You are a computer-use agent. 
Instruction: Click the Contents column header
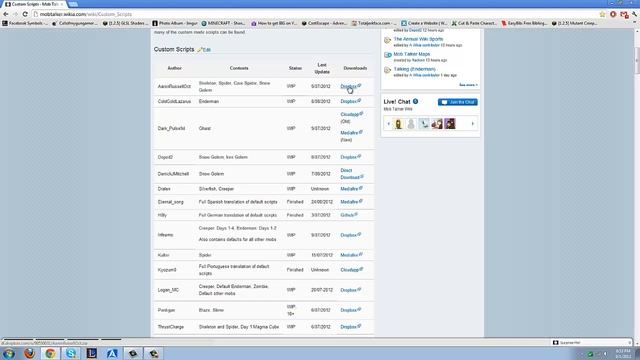[x=239, y=68]
